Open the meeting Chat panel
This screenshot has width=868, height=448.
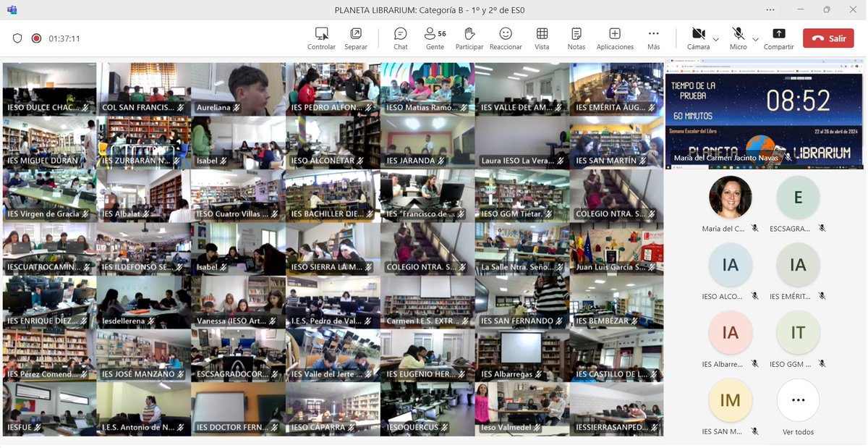click(400, 38)
